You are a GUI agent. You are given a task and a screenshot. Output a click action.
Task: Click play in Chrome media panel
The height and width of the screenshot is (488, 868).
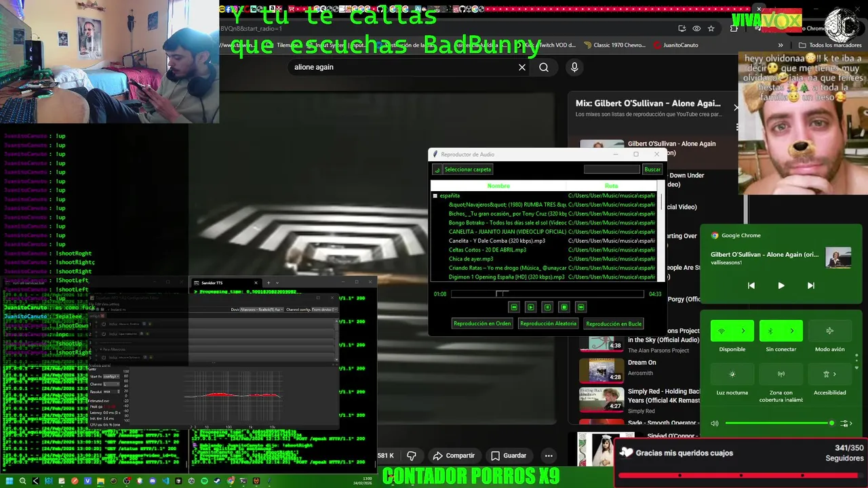[x=781, y=285]
